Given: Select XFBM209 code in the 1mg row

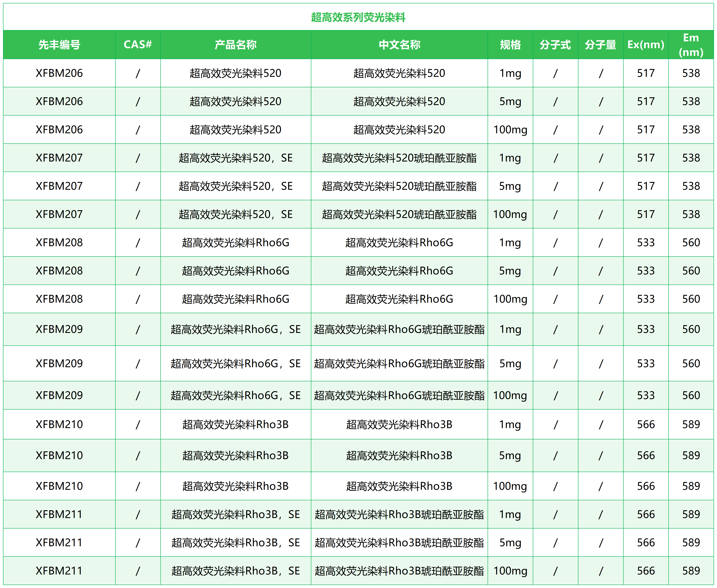Looking at the screenshot, I should point(59,329).
